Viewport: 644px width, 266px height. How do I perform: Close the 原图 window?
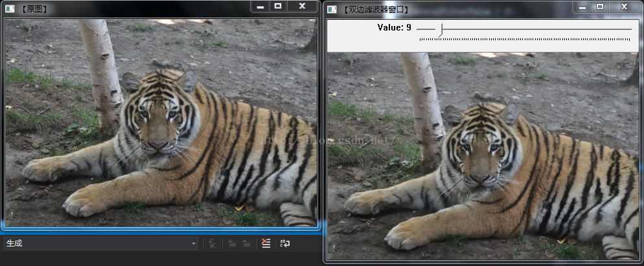302,6
